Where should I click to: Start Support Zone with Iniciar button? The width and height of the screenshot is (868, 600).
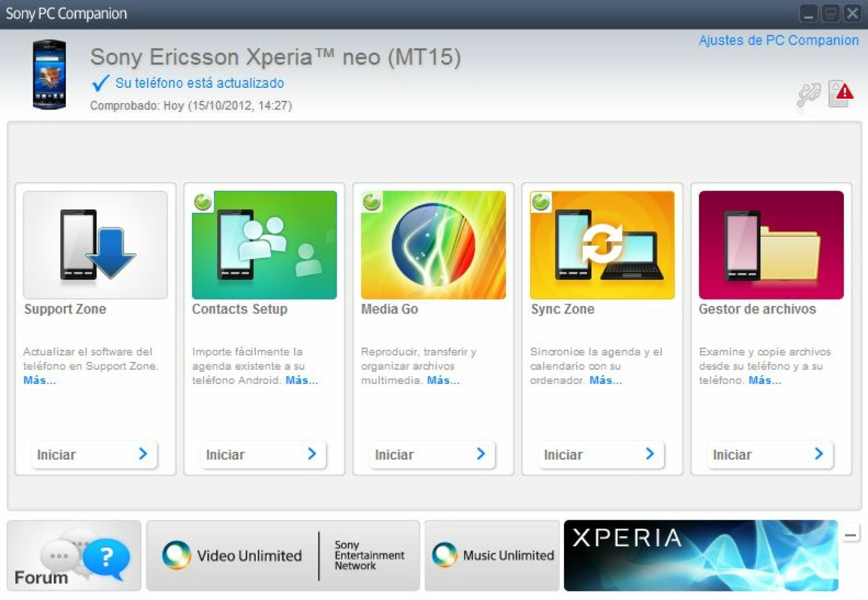(x=94, y=454)
